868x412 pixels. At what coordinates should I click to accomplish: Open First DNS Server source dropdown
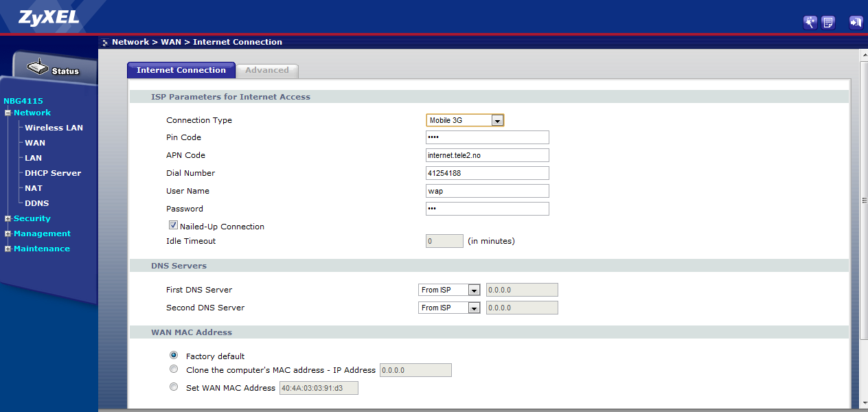click(x=449, y=290)
